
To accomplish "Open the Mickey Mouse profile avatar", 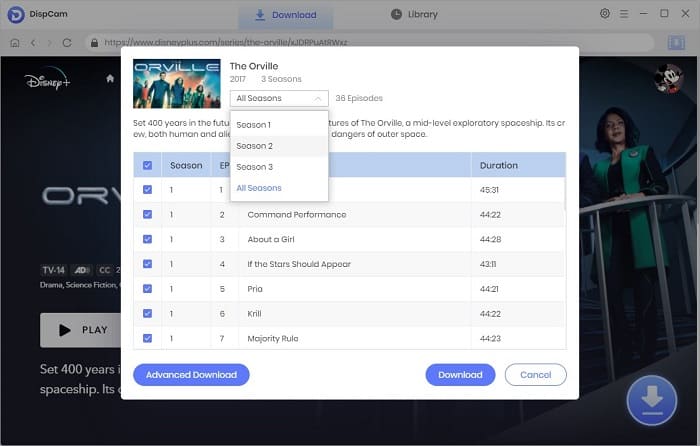I will [668, 79].
